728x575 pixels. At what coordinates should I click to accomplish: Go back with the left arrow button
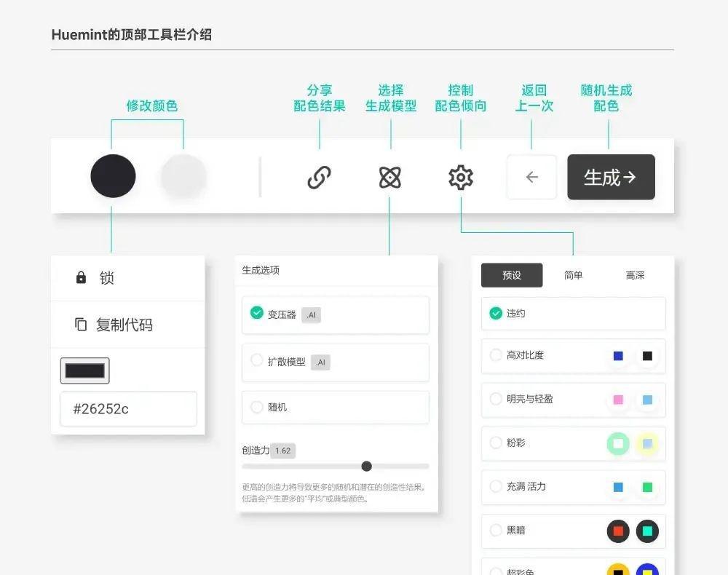click(531, 177)
